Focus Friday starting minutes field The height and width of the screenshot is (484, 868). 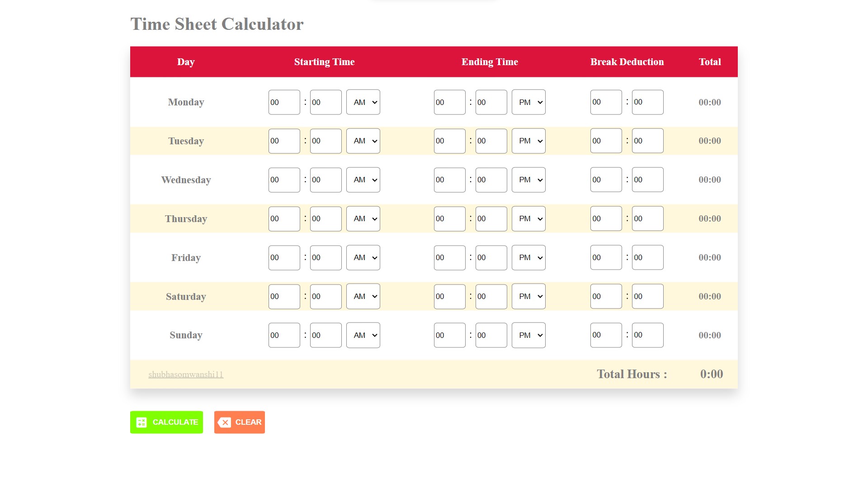[x=326, y=258]
